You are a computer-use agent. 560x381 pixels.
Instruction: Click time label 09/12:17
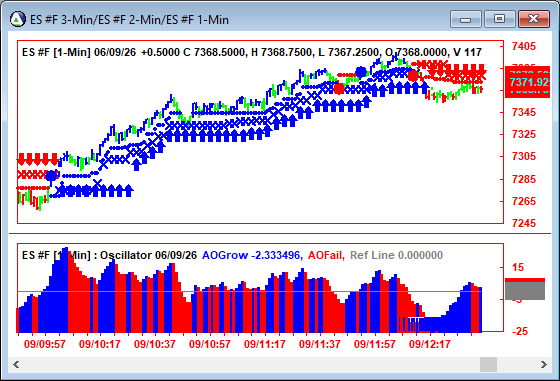click(x=430, y=344)
